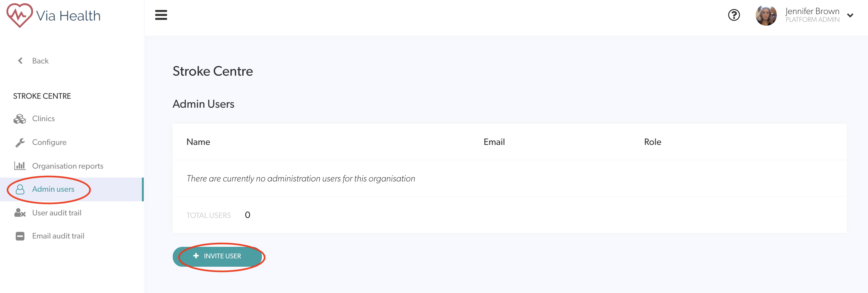Click the Email audit trail icon
Image resolution: width=868 pixels, height=293 pixels.
pos(20,236)
